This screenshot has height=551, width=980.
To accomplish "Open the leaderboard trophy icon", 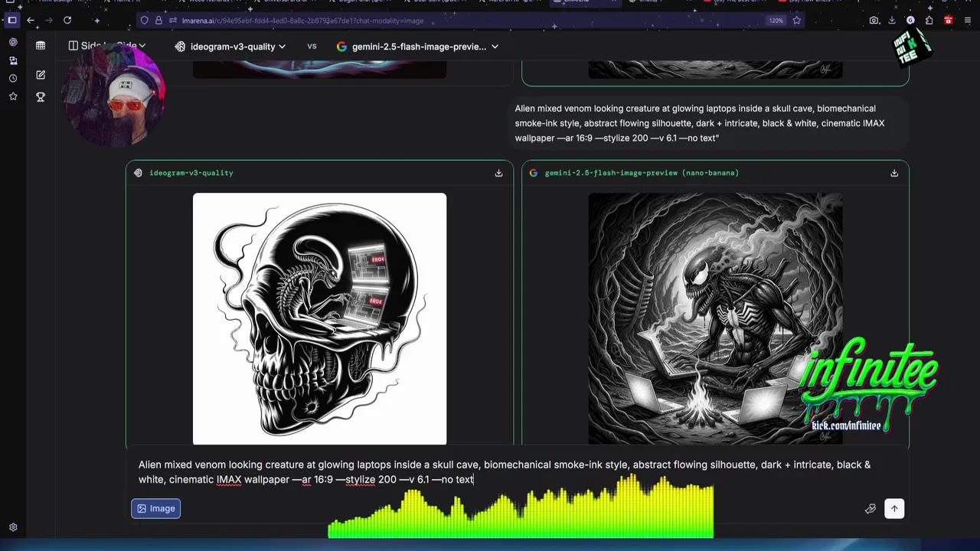I will point(41,97).
